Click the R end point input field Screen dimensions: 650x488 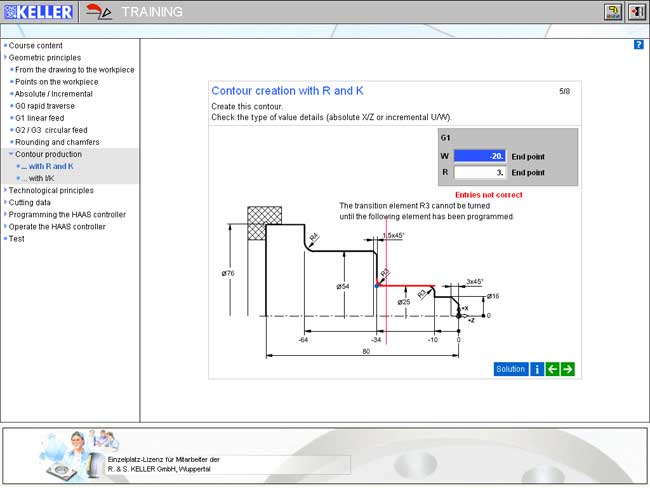(480, 172)
